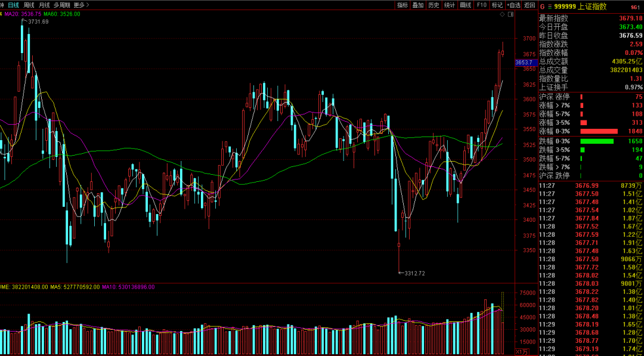This screenshot has width=644, height=356.
Task: Select the 今日开盘 row
Action: [591, 27]
